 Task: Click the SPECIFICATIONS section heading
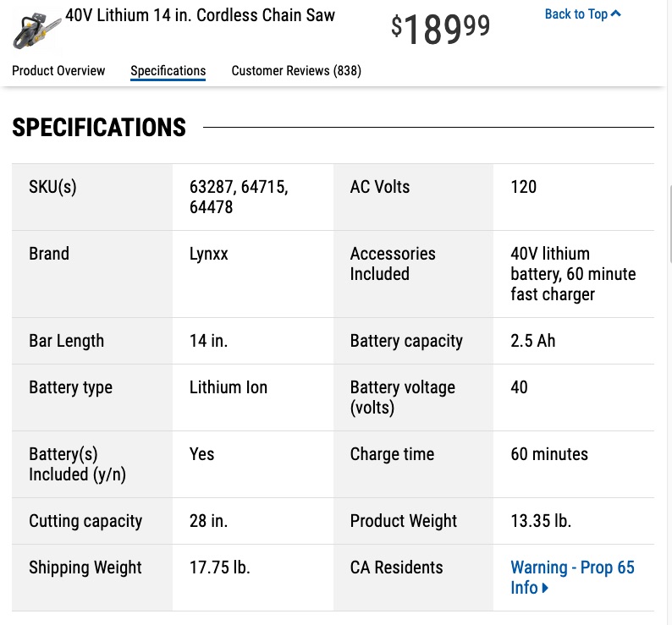99,127
